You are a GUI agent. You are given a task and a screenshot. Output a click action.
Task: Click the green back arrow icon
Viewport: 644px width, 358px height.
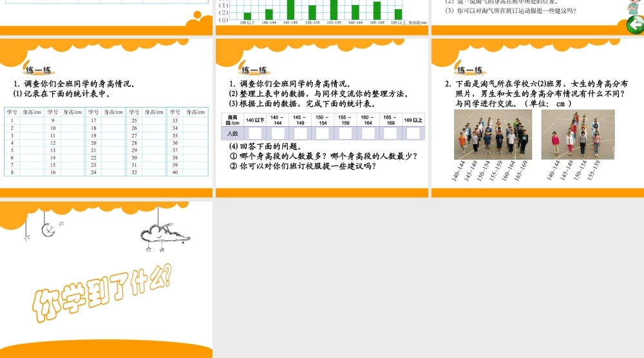[635, 25]
